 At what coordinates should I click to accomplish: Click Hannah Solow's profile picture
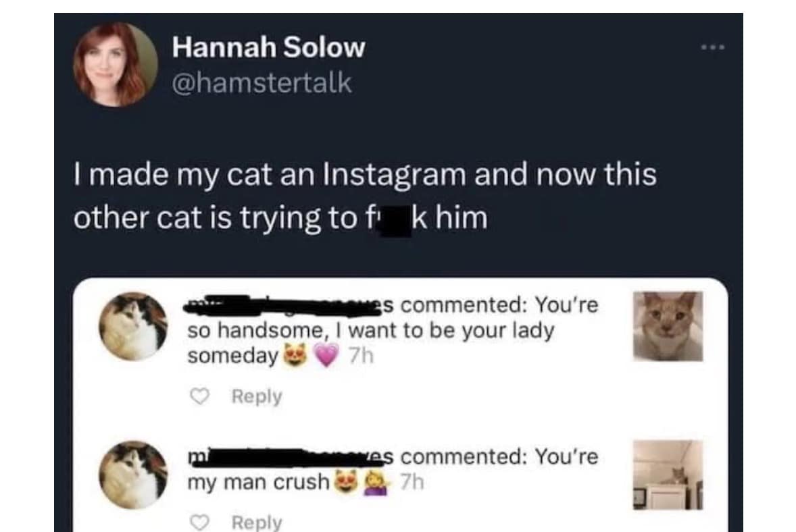(x=115, y=65)
